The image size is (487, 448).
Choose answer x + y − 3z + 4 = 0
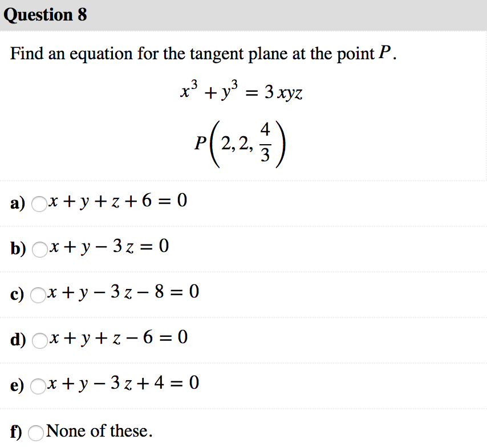click(x=123, y=383)
